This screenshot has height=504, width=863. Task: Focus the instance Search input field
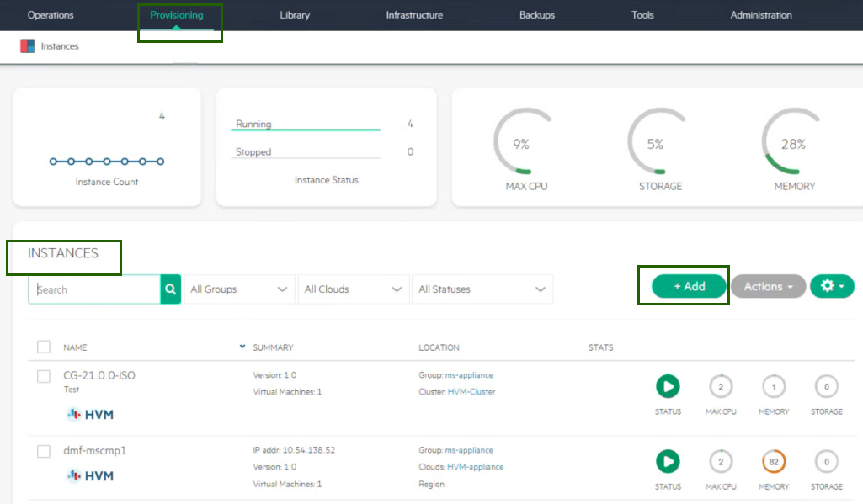(x=94, y=289)
